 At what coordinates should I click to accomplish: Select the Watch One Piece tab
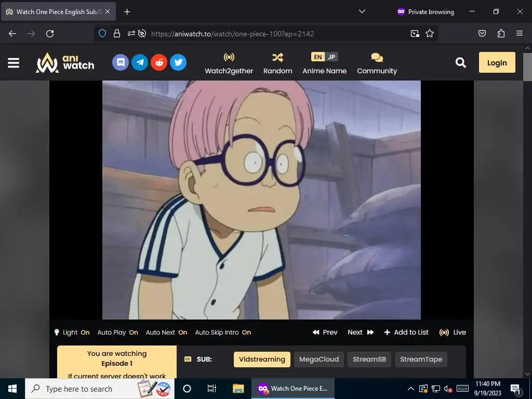58,11
